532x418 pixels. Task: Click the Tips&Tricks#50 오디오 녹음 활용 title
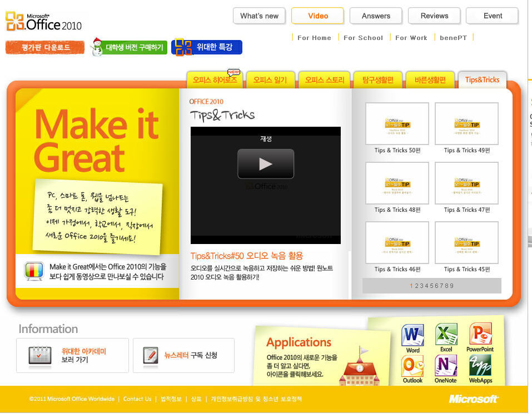pos(247,256)
